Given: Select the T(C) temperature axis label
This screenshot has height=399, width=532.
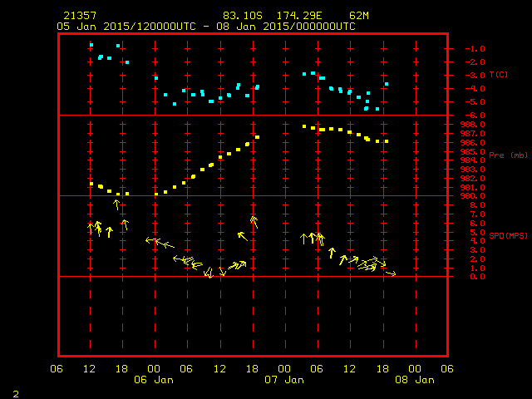Looking at the screenshot, I should tap(499, 74).
